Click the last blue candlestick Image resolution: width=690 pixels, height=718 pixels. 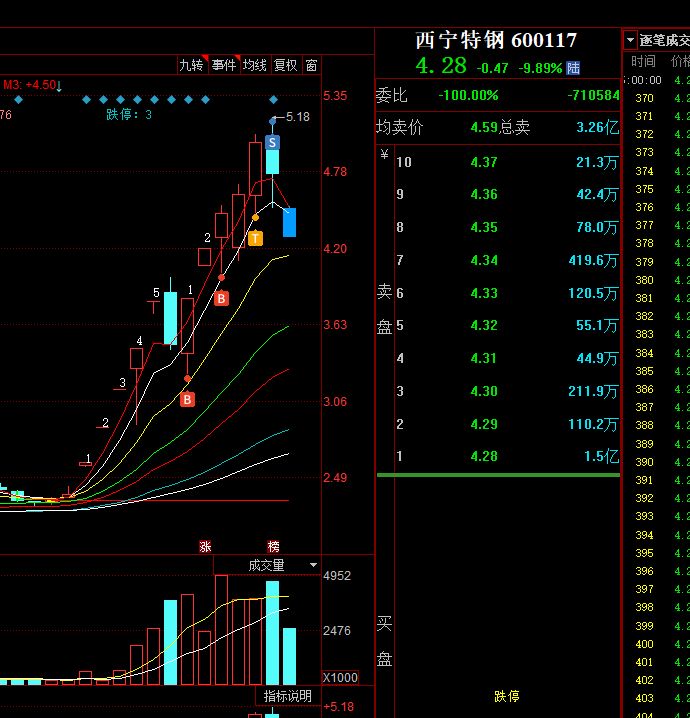[x=289, y=223]
